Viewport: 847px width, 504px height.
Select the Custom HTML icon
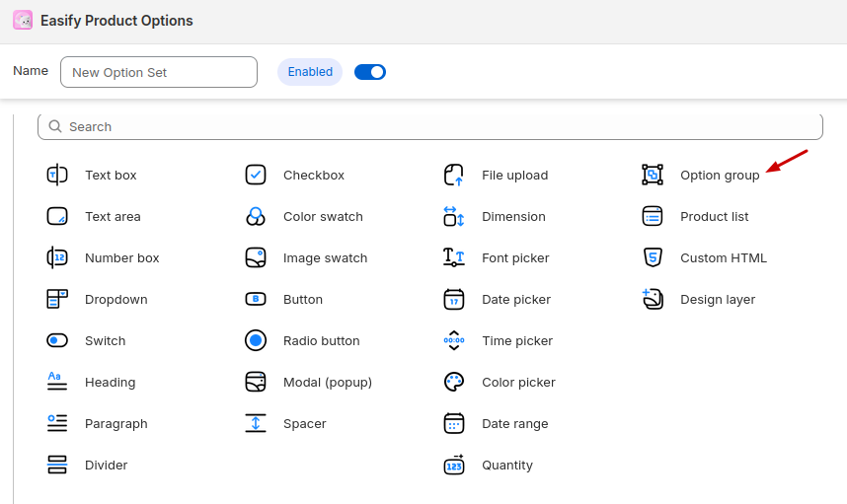pyautogui.click(x=652, y=258)
